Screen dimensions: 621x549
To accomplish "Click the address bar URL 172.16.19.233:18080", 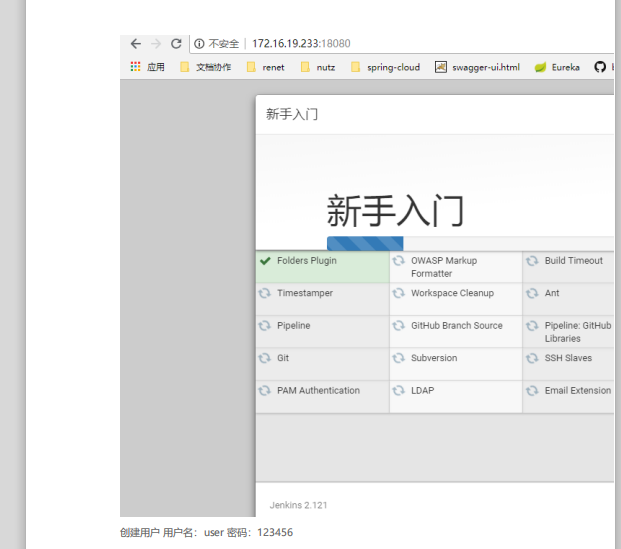I will click(x=301, y=44).
